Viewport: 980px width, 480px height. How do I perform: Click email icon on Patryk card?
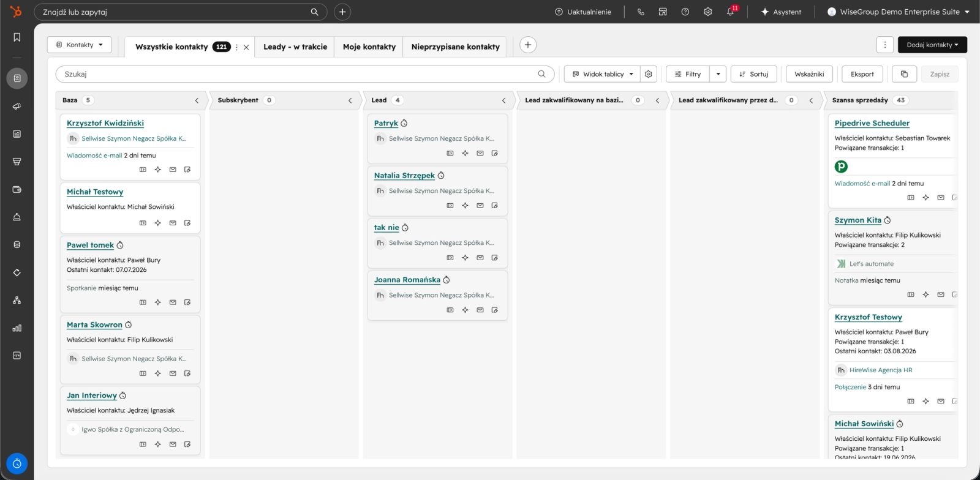tap(480, 153)
